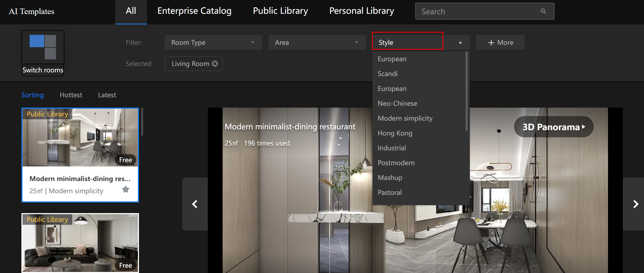Click the AI Templates title
The width and height of the screenshot is (644, 273).
(31, 11)
